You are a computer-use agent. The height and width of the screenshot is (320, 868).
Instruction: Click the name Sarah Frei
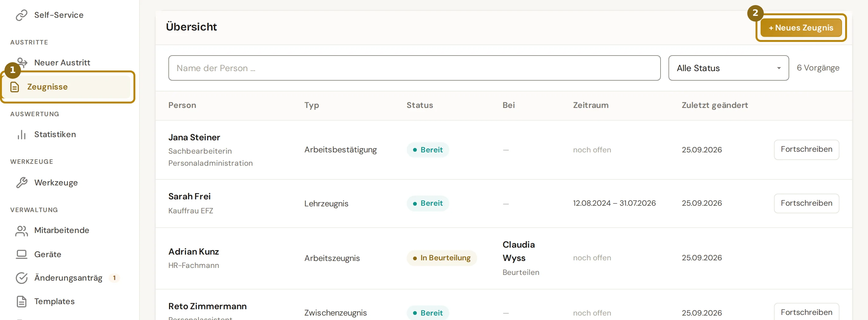189,197
